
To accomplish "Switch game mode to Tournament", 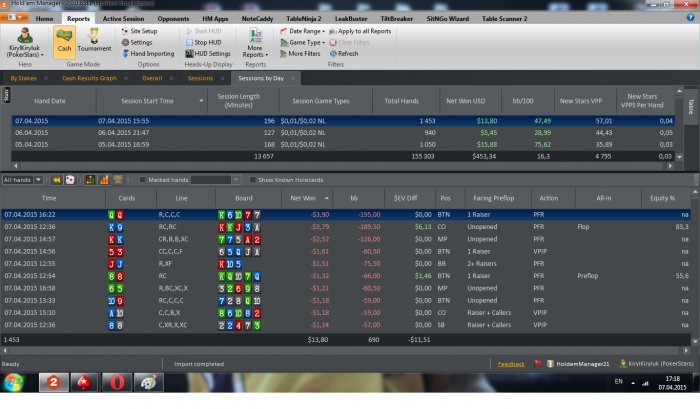I will pos(94,42).
